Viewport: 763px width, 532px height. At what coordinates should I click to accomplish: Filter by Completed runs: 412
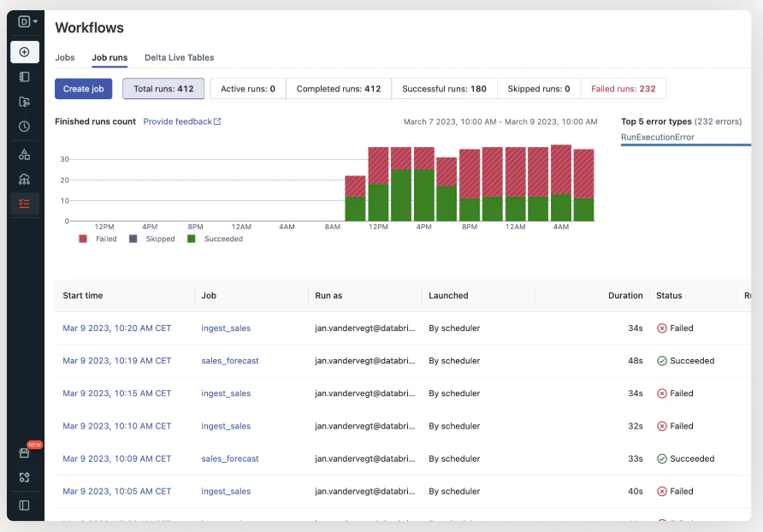(x=339, y=89)
